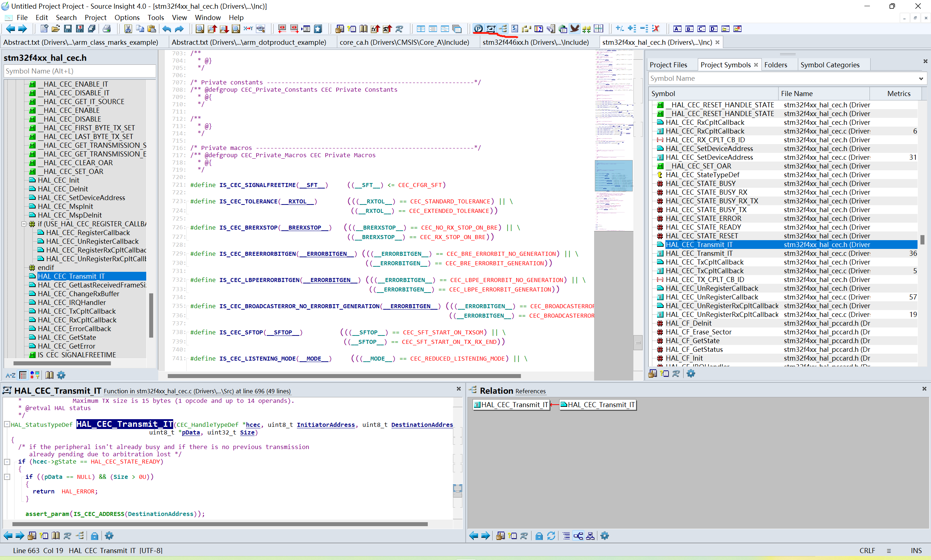Collapse the 'if (USE_HAL_CEC_REGISTER_CALLBACKS' tree node
Image resolution: width=931 pixels, height=560 pixels.
pyautogui.click(x=24, y=224)
